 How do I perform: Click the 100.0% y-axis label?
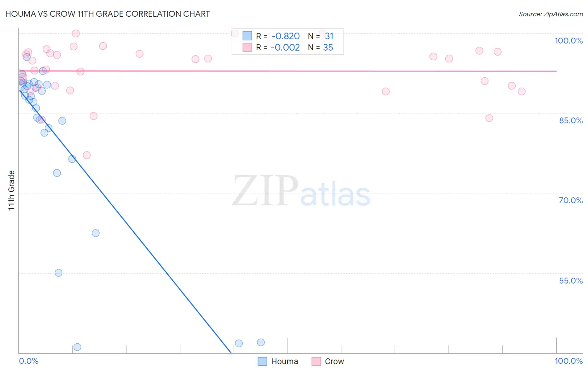pyautogui.click(x=568, y=41)
